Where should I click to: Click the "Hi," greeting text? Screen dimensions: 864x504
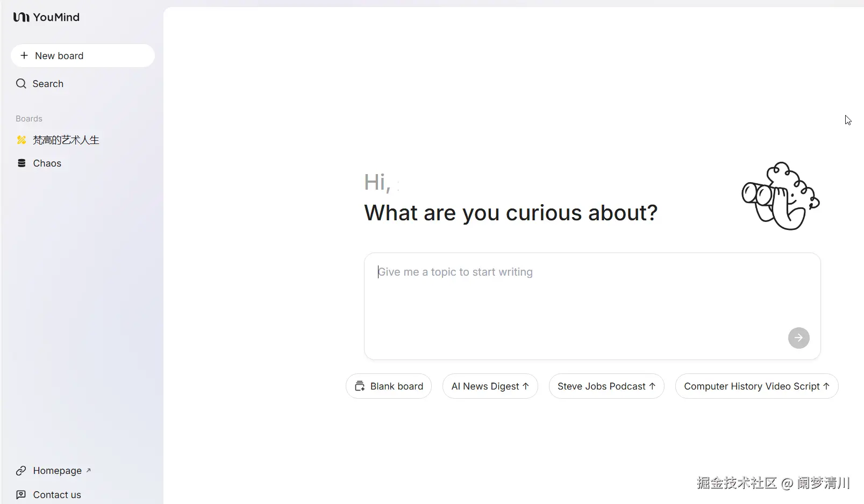[377, 183]
